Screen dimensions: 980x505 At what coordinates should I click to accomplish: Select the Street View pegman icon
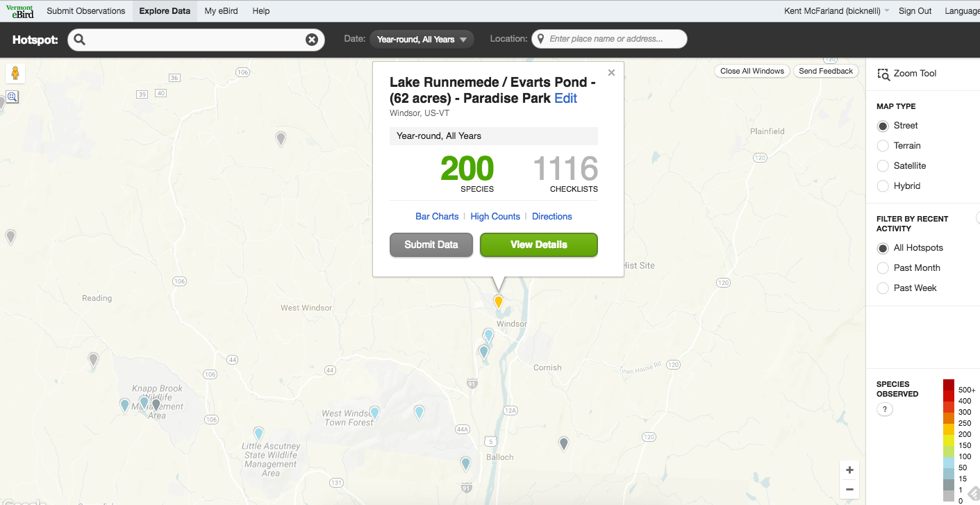(15, 72)
